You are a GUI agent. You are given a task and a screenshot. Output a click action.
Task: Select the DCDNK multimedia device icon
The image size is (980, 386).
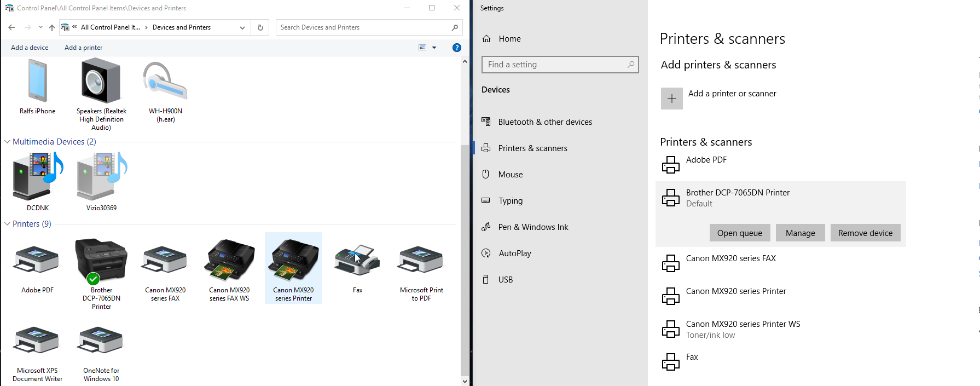point(38,175)
